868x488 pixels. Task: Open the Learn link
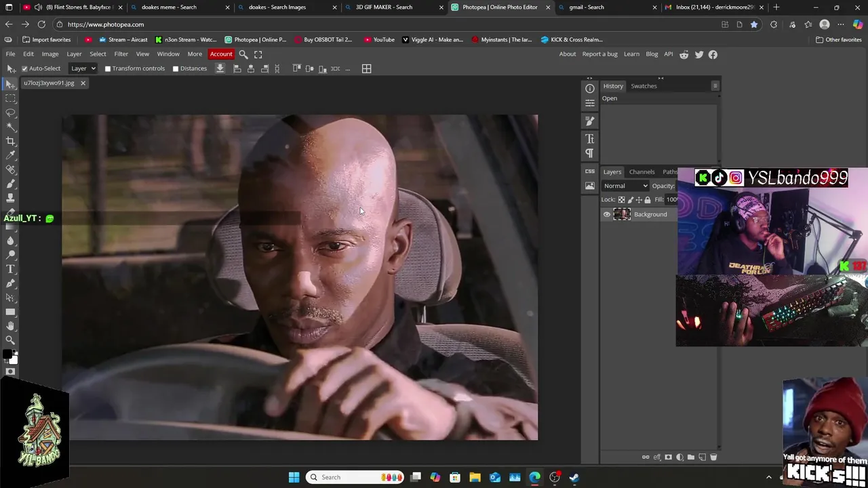(631, 54)
